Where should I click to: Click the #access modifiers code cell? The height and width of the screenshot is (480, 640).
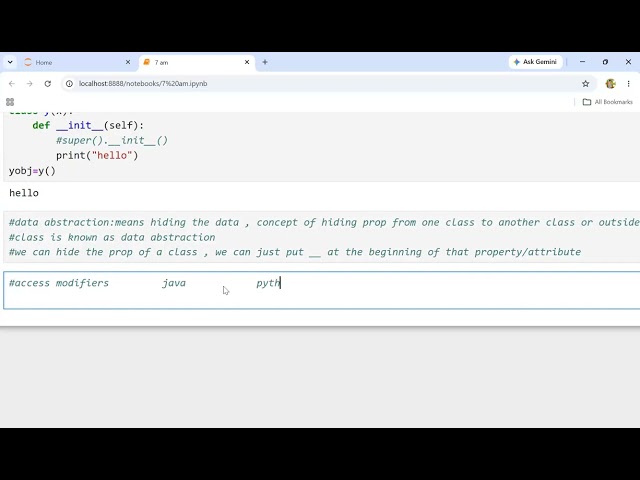tap(322, 290)
